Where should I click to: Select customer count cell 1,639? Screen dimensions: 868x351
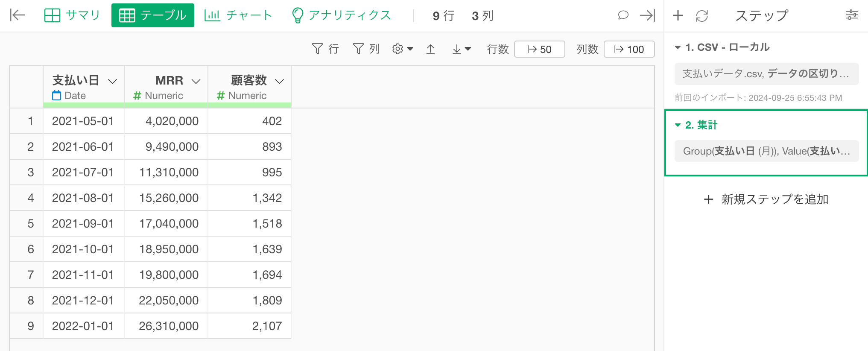click(x=250, y=249)
